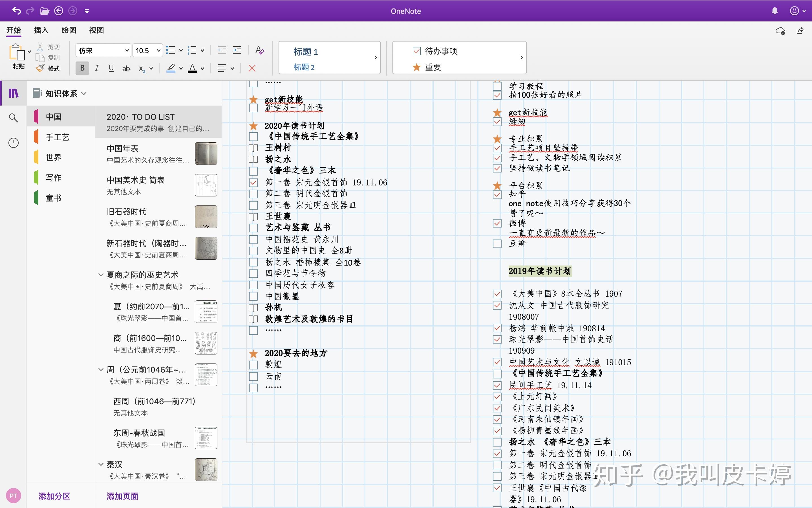
Task: Check the box for 第二卷 明代金银首饰 in 2020 plan
Action: click(x=253, y=194)
